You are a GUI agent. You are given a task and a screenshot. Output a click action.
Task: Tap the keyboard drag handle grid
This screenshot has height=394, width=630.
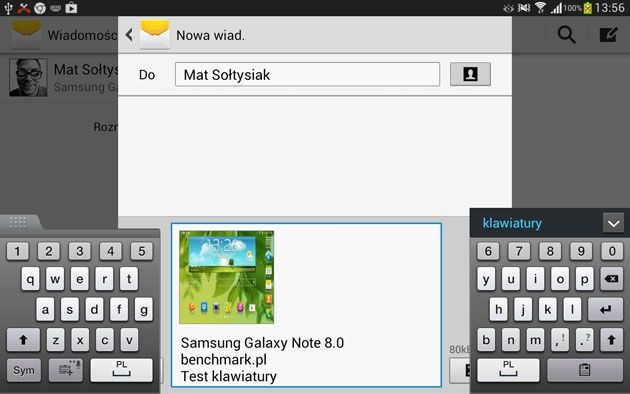click(18, 222)
